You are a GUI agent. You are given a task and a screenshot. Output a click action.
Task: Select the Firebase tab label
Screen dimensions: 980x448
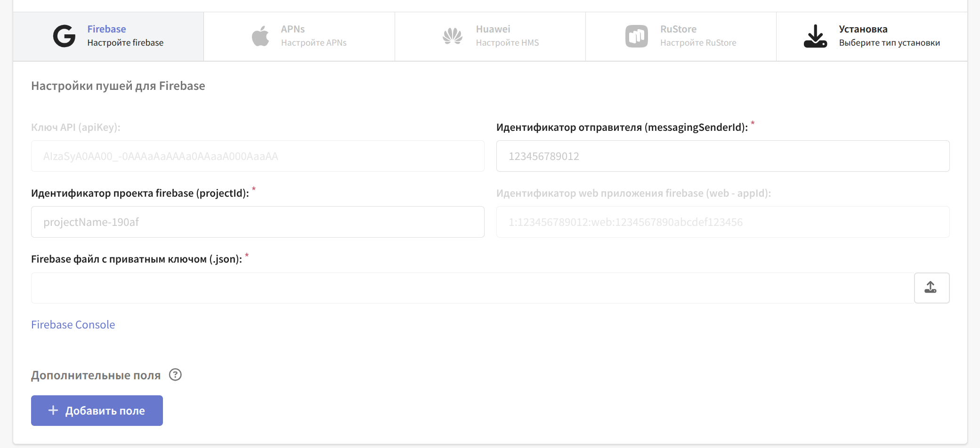(x=106, y=29)
